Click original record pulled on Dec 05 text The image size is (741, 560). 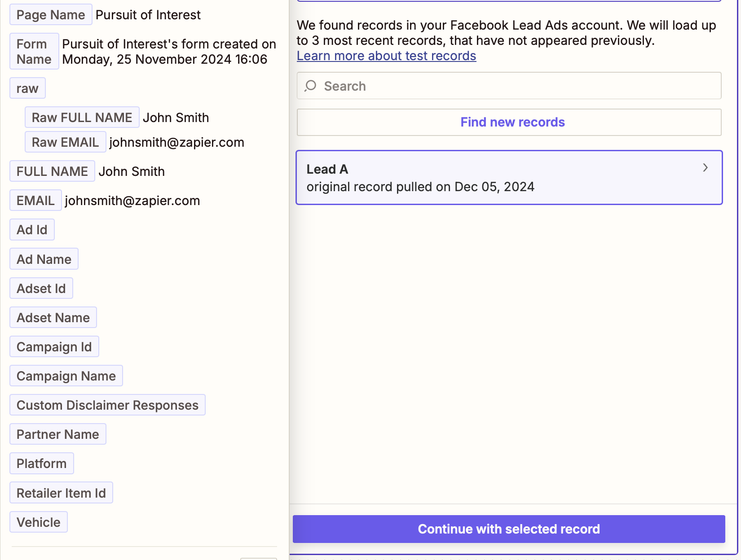[x=420, y=187]
